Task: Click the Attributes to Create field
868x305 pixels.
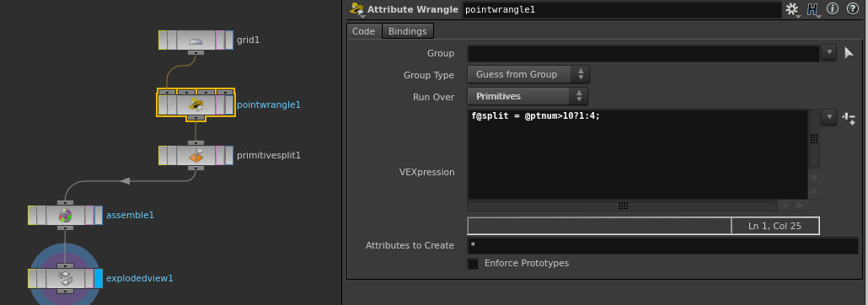Action: pyautogui.click(x=663, y=246)
